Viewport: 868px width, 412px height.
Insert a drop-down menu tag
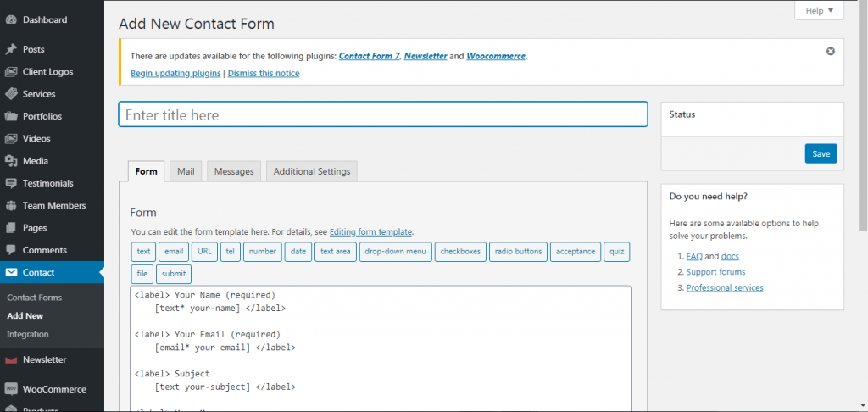(395, 252)
